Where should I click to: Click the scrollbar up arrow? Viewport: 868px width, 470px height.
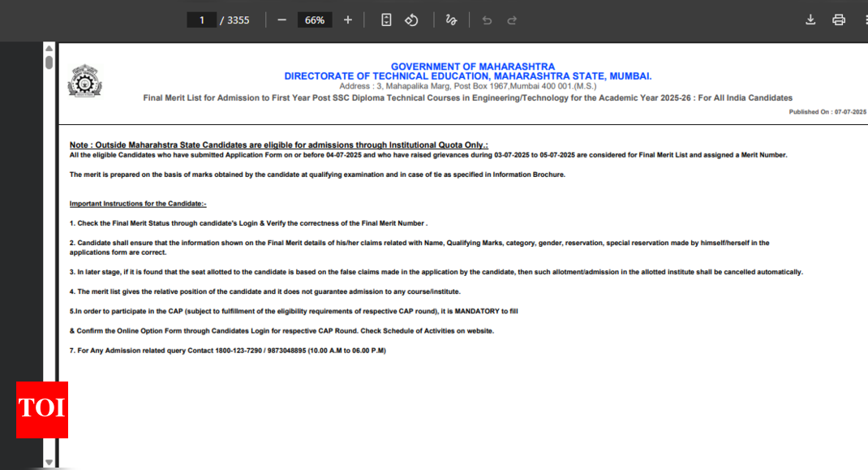point(49,48)
